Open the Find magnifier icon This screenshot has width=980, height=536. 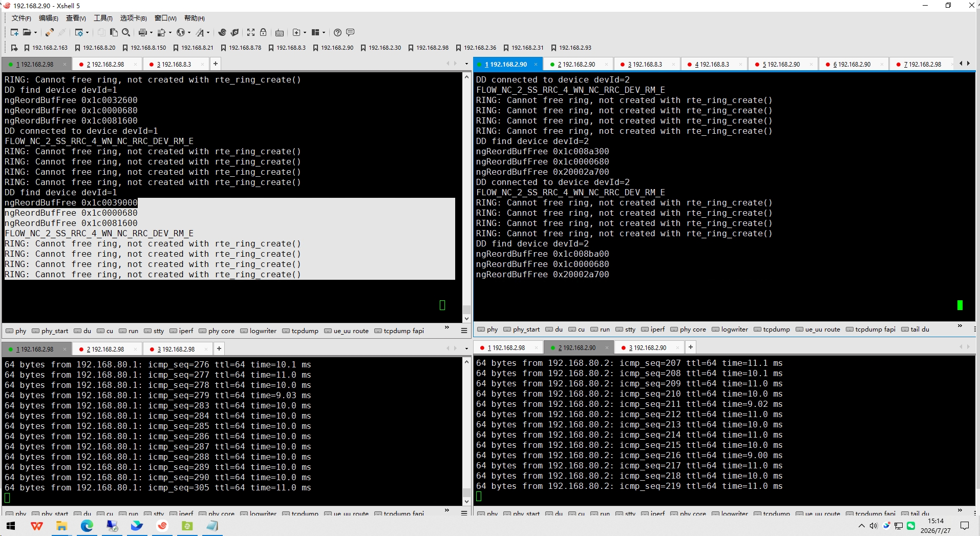pos(126,32)
